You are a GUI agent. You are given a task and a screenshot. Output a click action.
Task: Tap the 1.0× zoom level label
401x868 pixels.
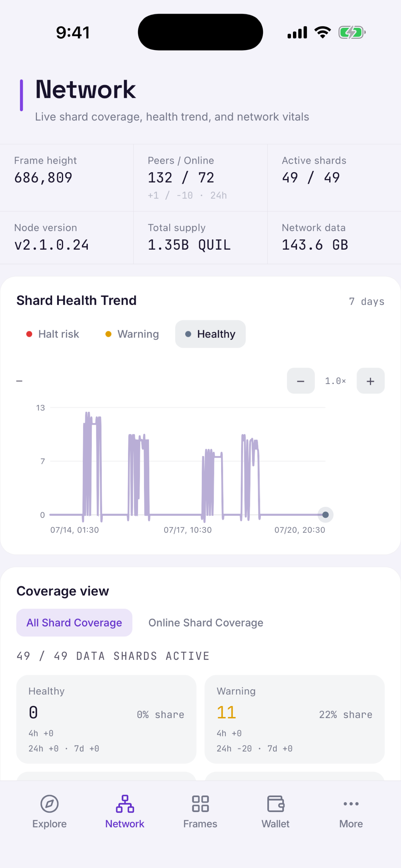click(335, 381)
